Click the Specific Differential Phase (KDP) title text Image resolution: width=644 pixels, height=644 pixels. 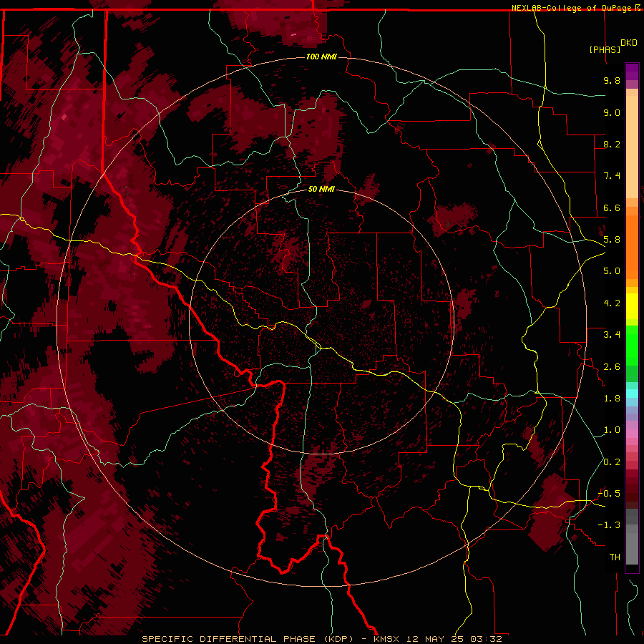(248, 639)
